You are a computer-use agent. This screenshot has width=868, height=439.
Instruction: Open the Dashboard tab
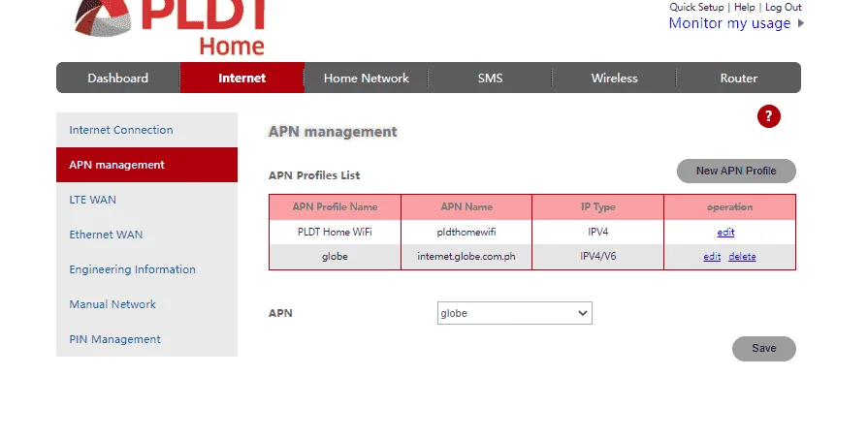(x=118, y=78)
